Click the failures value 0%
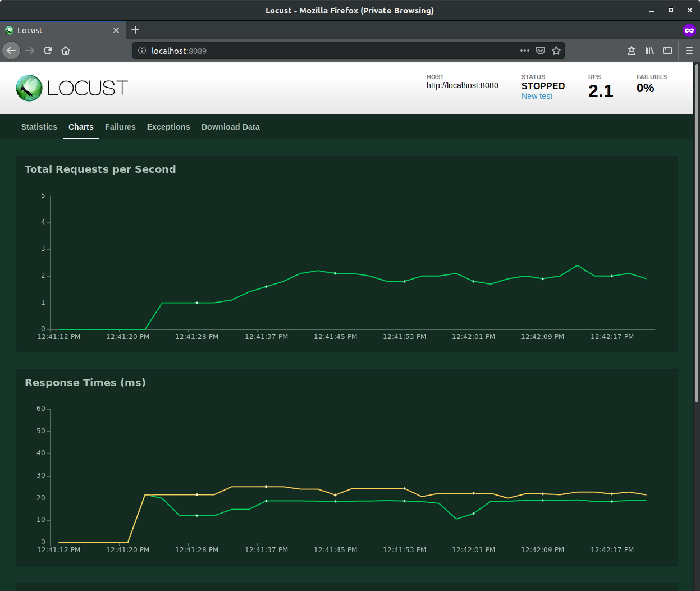This screenshot has width=700, height=591. coord(646,88)
